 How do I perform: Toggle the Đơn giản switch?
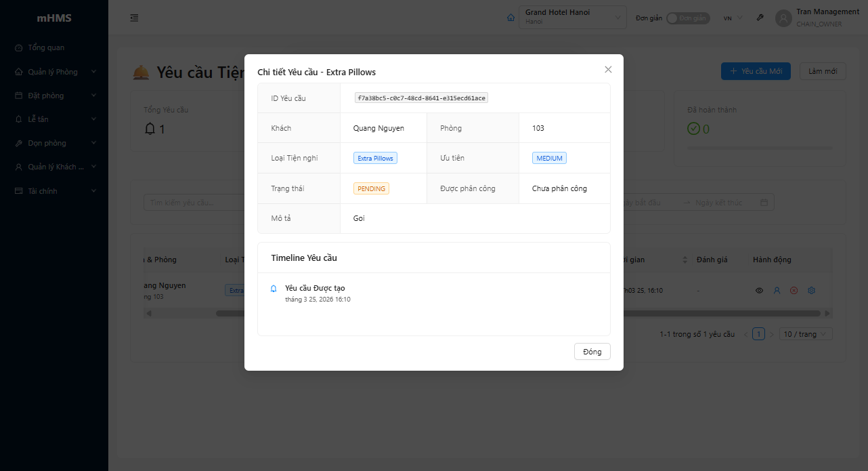(x=688, y=18)
